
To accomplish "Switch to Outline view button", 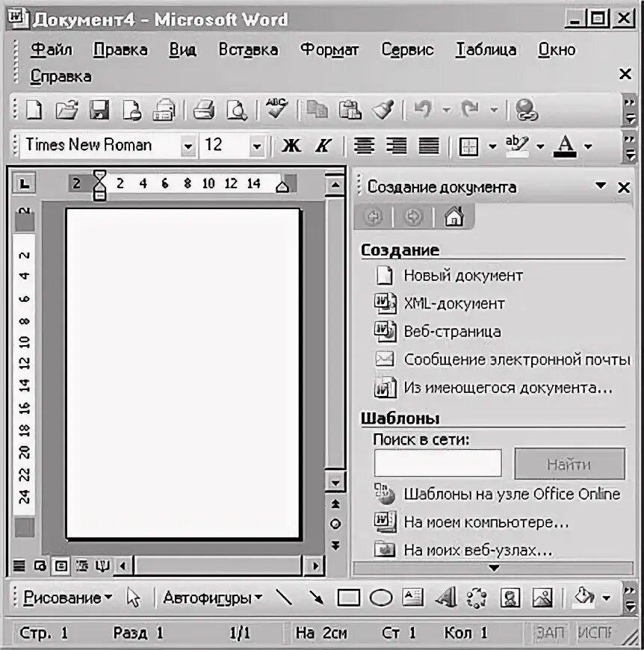I will pyautogui.click(x=82, y=566).
